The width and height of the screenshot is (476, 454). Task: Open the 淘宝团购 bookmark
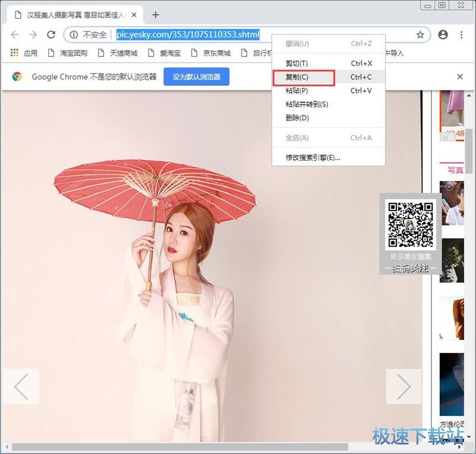(67, 53)
